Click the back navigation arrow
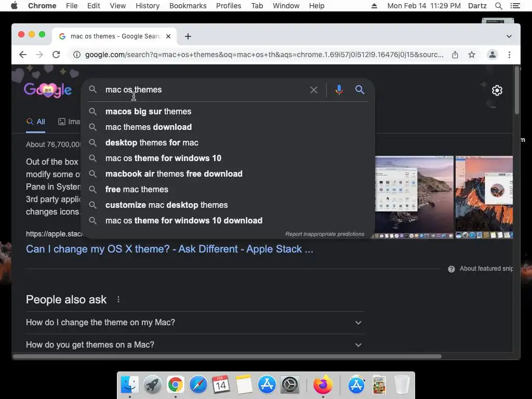Viewport: 532px width, 399px height. (23, 55)
